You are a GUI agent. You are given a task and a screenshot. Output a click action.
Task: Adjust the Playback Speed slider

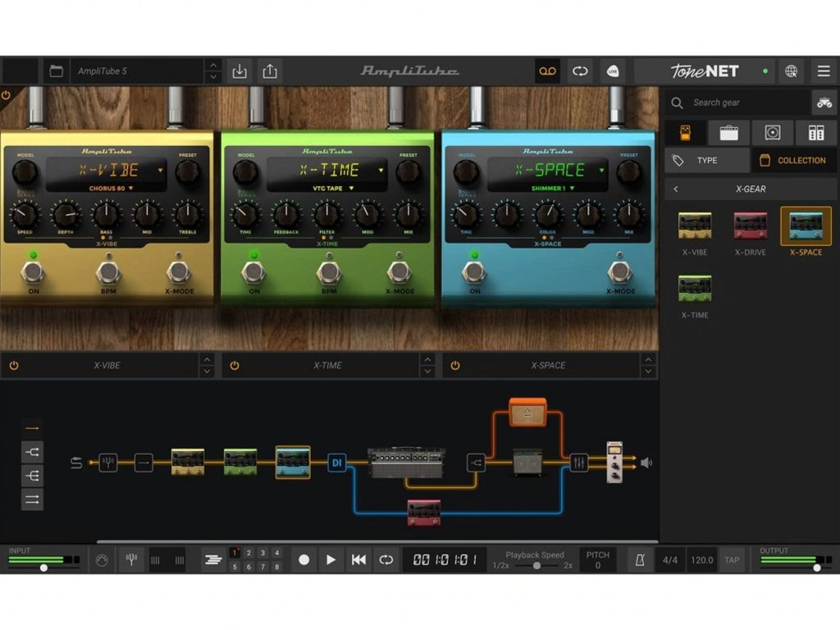click(536, 566)
